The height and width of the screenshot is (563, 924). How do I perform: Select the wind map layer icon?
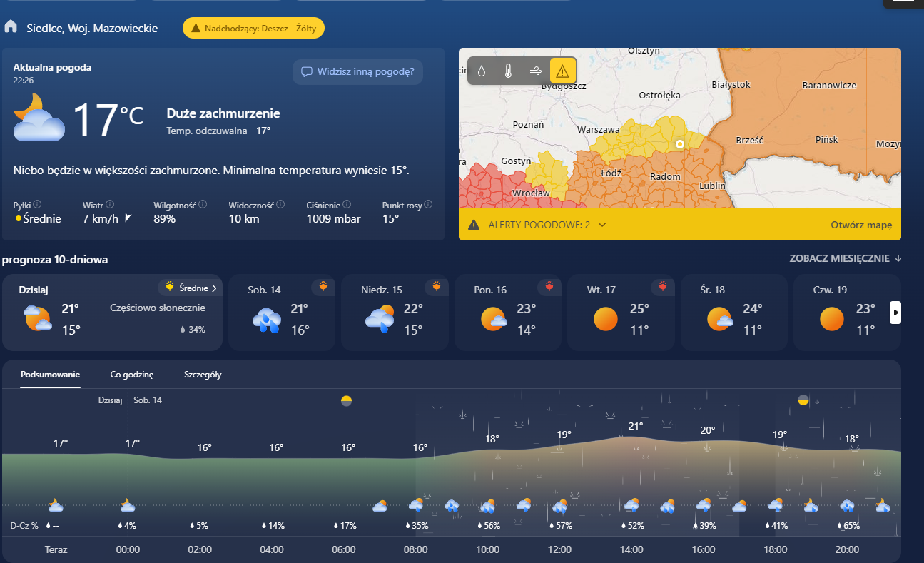pos(535,71)
